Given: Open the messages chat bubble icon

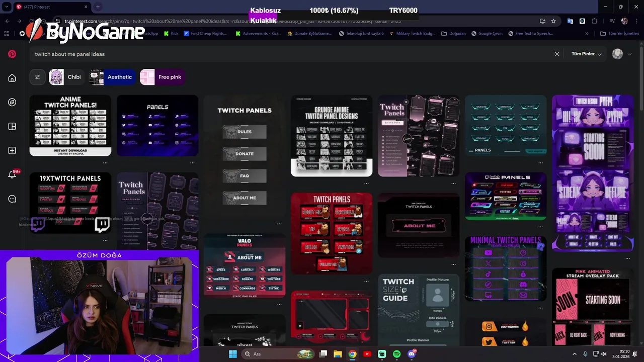Looking at the screenshot, I should tap(12, 199).
